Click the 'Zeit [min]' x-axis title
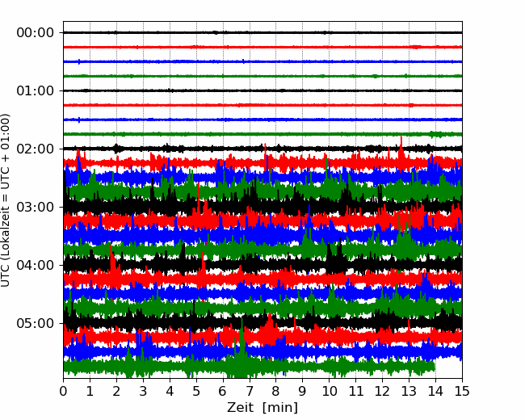Viewport: 525px width, 420px height. tap(262, 408)
